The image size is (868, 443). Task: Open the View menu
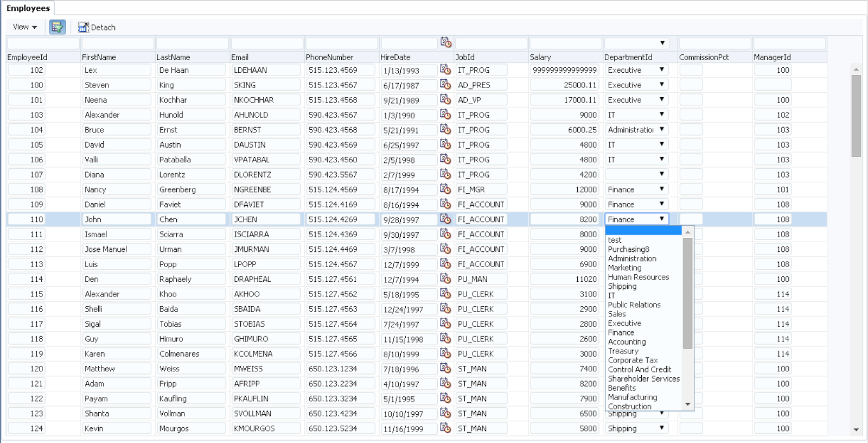[x=25, y=27]
